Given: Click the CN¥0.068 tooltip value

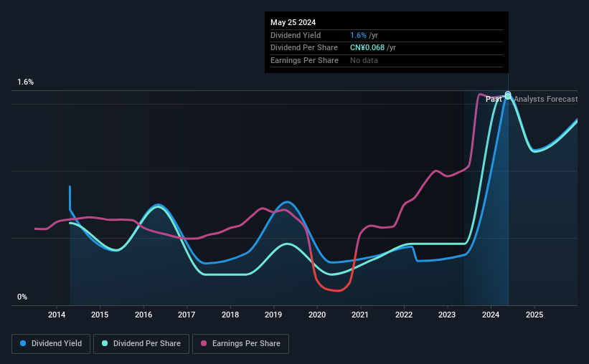Looking at the screenshot, I should 367,48.
